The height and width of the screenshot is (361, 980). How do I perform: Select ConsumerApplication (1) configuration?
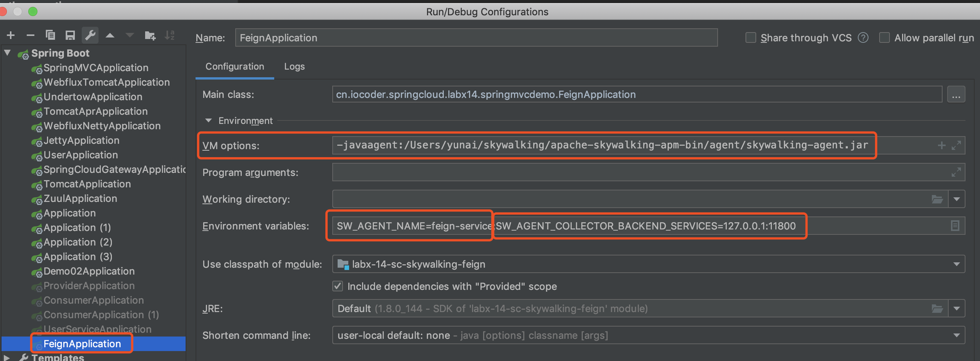pos(101,315)
